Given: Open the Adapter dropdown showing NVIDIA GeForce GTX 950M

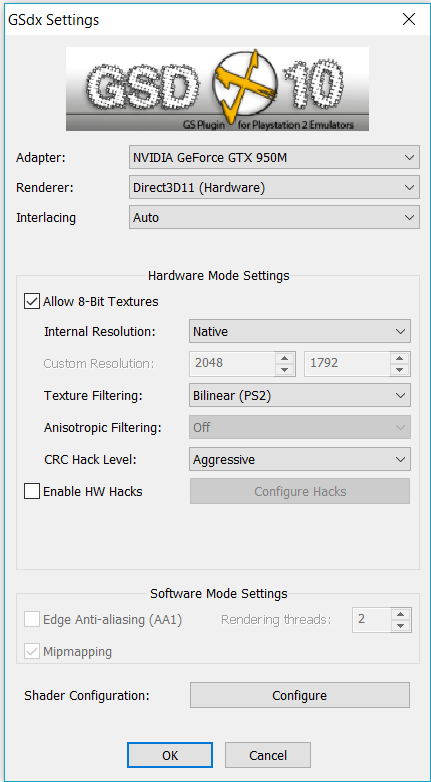Looking at the screenshot, I should point(274,158).
